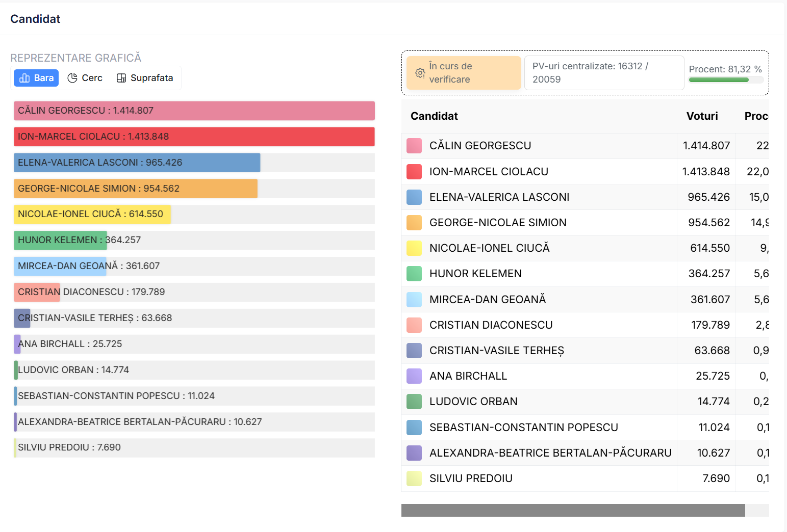Click Nicolae-Ionel Ciucă's yellow color swatch
Image resolution: width=787 pixels, height=532 pixels.
click(x=414, y=248)
